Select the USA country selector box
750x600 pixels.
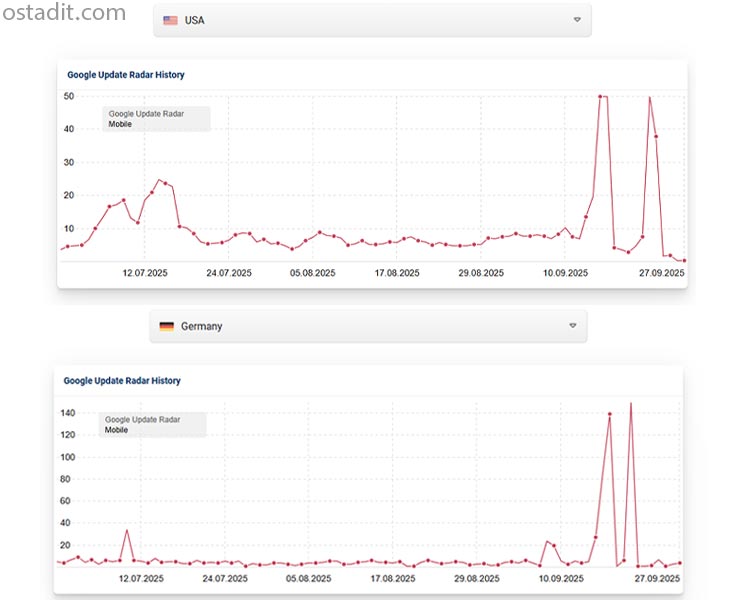[371, 20]
